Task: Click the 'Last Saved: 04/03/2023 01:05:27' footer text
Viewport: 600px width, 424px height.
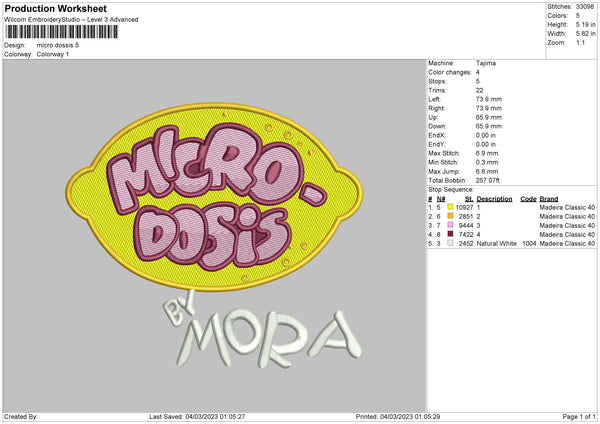Action: click(x=197, y=417)
